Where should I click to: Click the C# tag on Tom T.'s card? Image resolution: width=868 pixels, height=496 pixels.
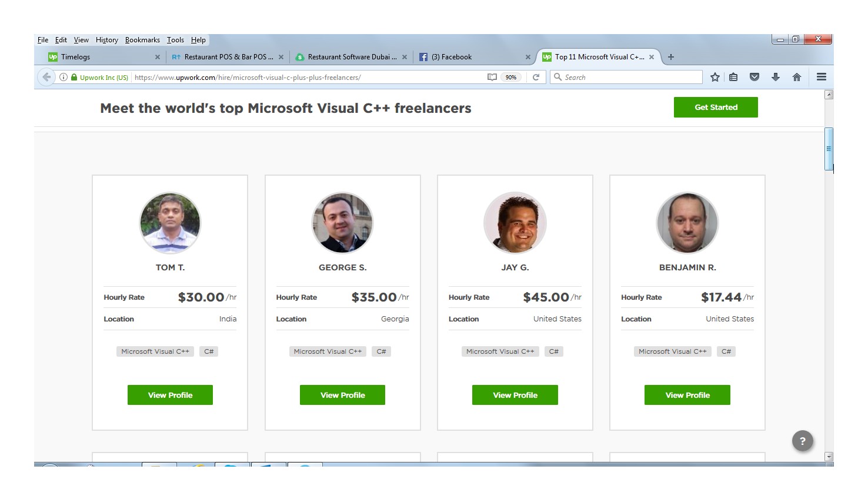tap(209, 351)
